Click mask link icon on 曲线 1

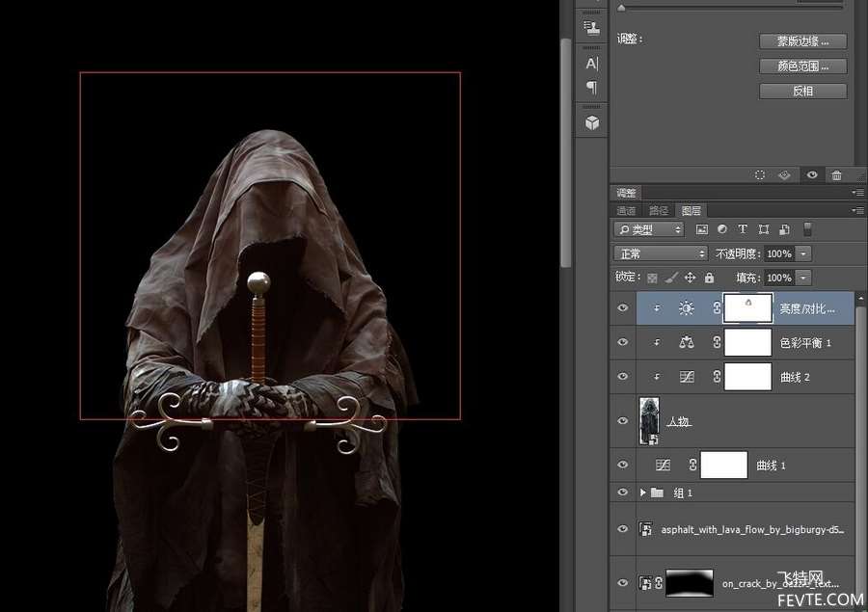click(692, 465)
